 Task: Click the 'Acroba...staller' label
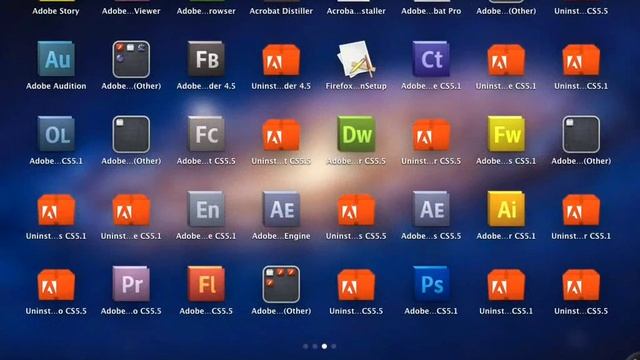point(356,11)
